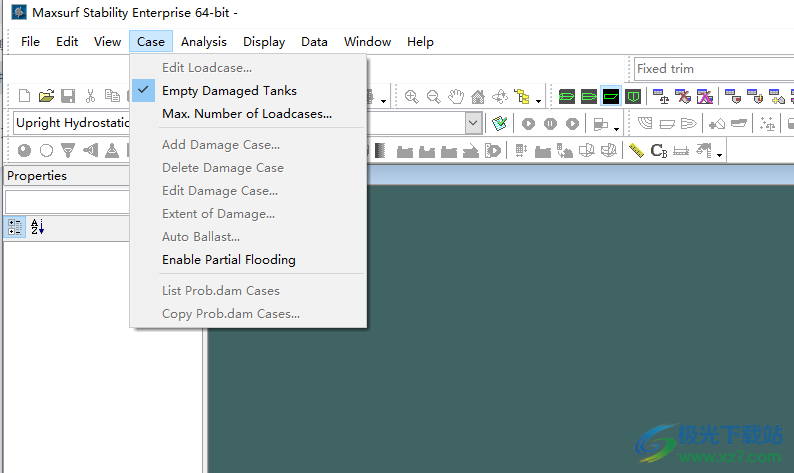The height and width of the screenshot is (473, 794).
Task: Switch to Plan view icon
Action: (x=567, y=96)
